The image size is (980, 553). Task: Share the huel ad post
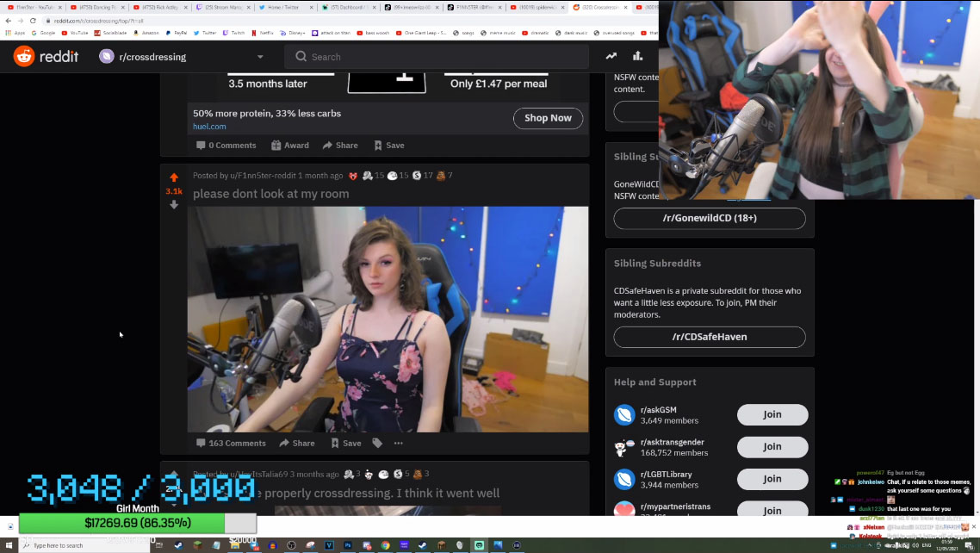click(341, 145)
